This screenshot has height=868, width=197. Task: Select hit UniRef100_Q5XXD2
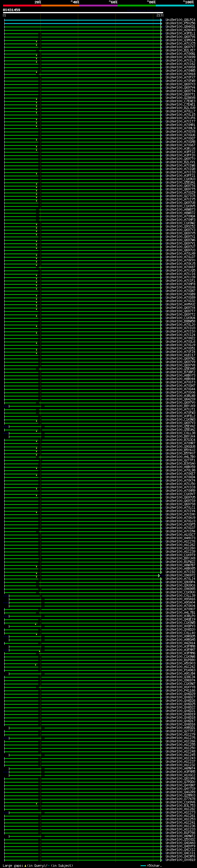pyautogui.click(x=175, y=840)
